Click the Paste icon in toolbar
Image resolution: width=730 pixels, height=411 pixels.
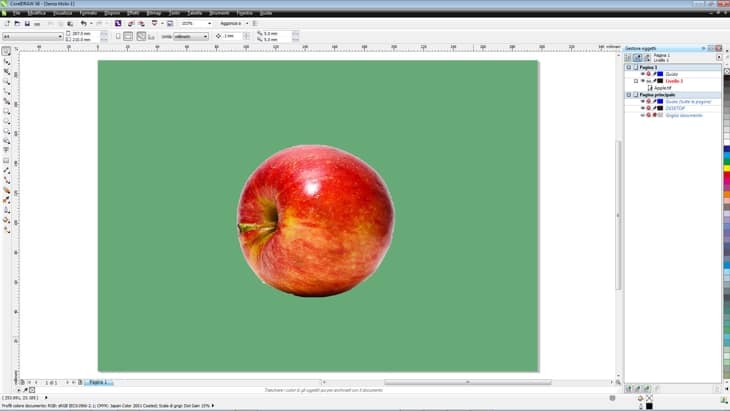point(70,23)
